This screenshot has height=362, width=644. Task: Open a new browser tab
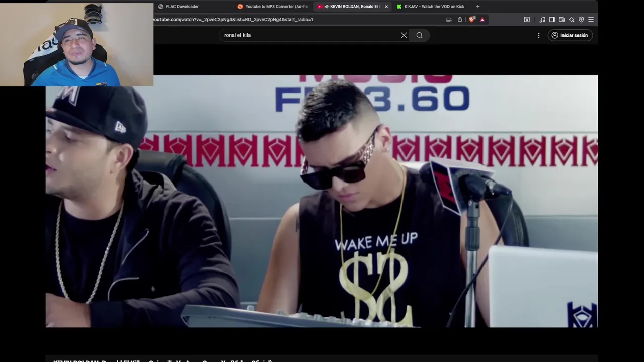tap(478, 7)
